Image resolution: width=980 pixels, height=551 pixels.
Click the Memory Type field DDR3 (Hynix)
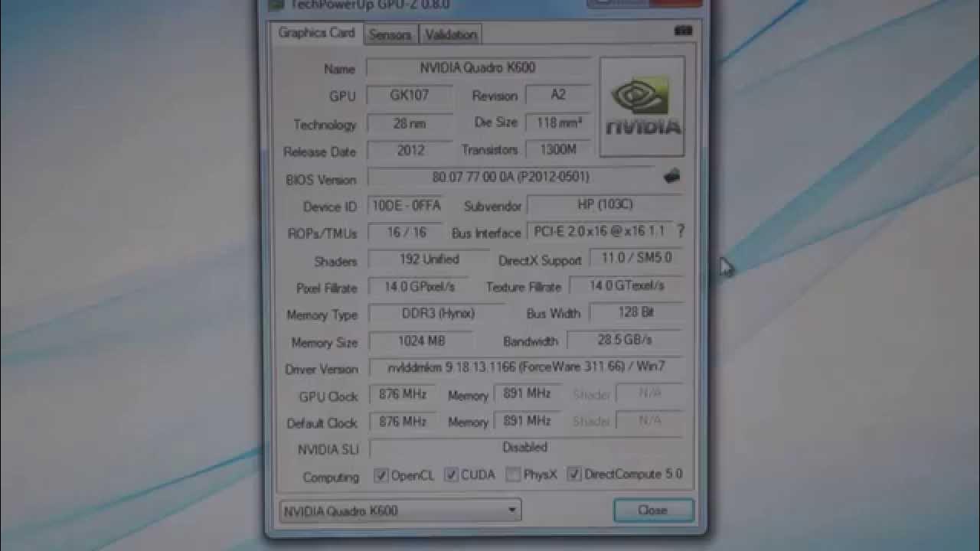(438, 313)
